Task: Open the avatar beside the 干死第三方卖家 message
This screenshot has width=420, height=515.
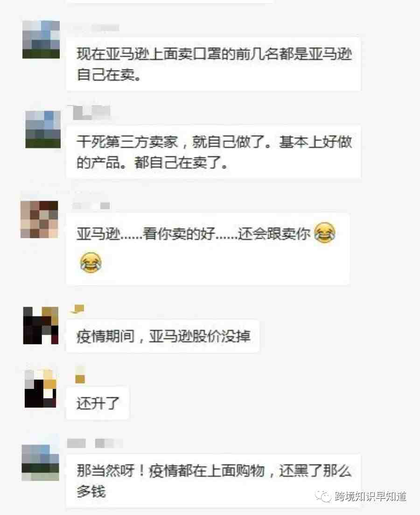Action: click(43, 129)
